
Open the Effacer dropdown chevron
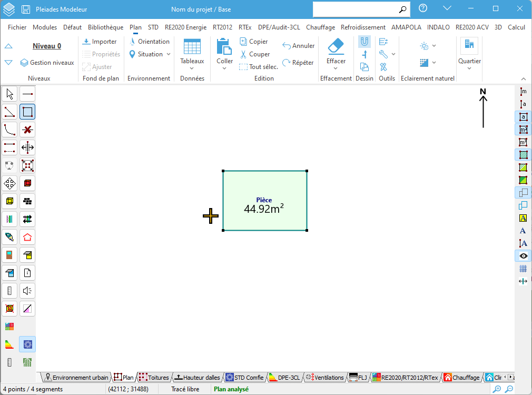point(336,68)
